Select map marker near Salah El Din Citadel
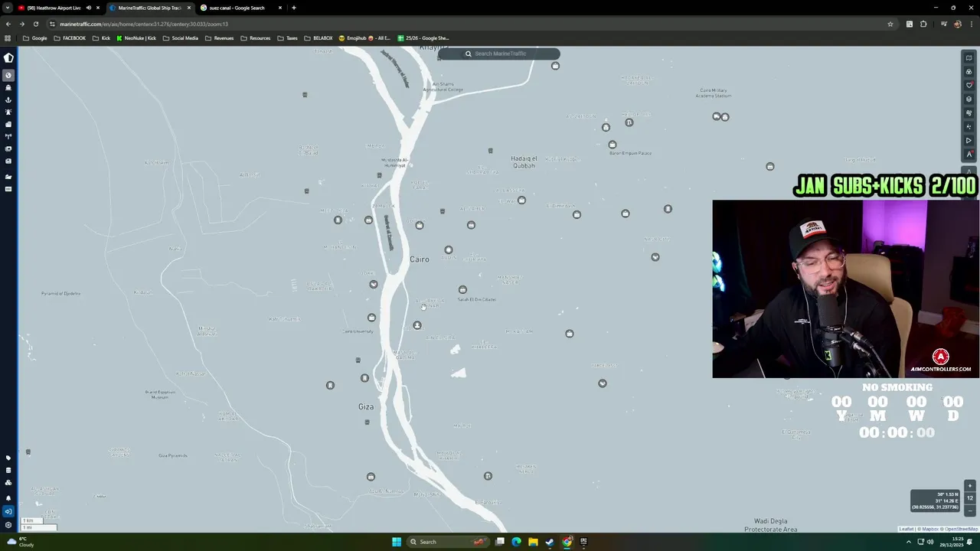 462,289
